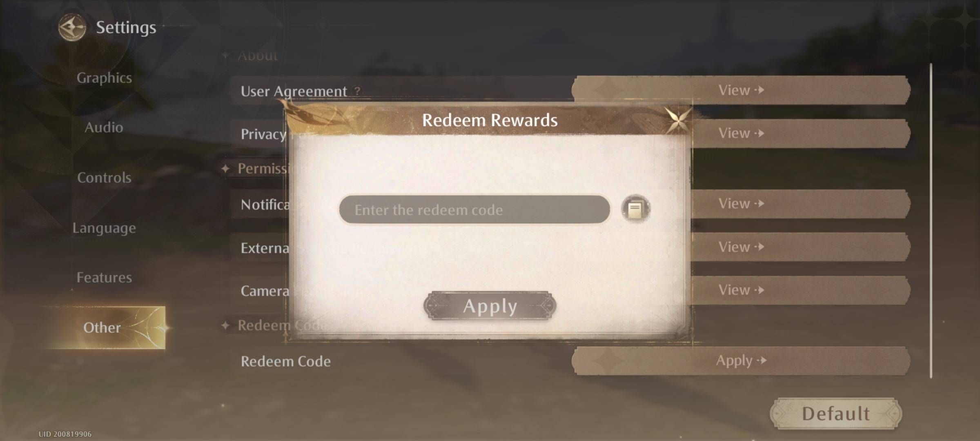980x441 pixels.
Task: Expand the About section header
Action: click(258, 56)
